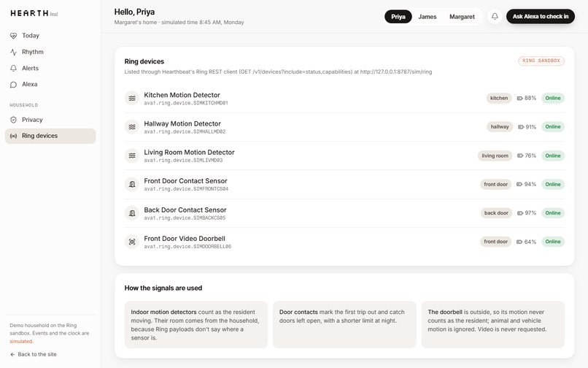Click the Rhythm pulse icon

tap(14, 52)
